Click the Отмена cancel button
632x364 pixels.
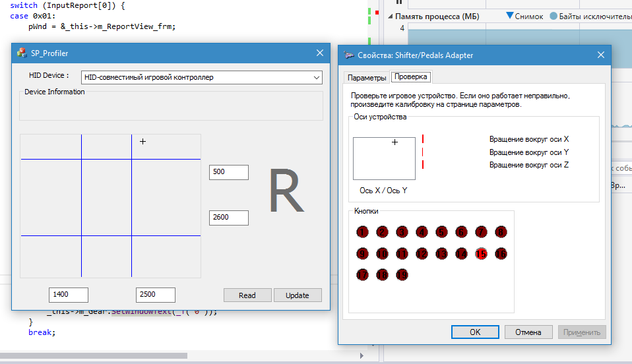coord(528,332)
